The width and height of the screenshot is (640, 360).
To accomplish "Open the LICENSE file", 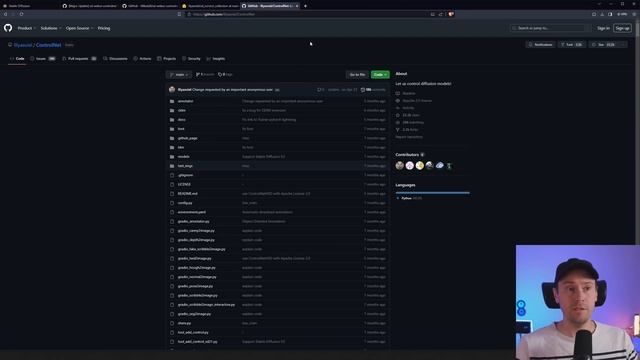I will [184, 184].
